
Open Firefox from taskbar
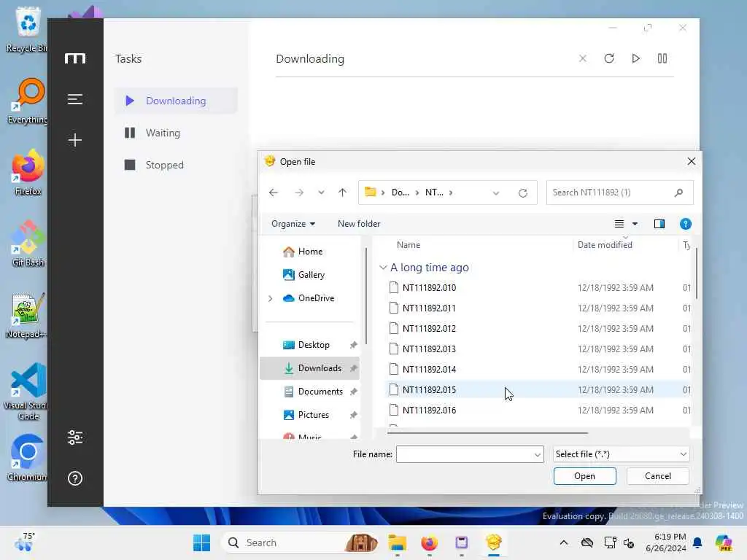tap(429, 542)
